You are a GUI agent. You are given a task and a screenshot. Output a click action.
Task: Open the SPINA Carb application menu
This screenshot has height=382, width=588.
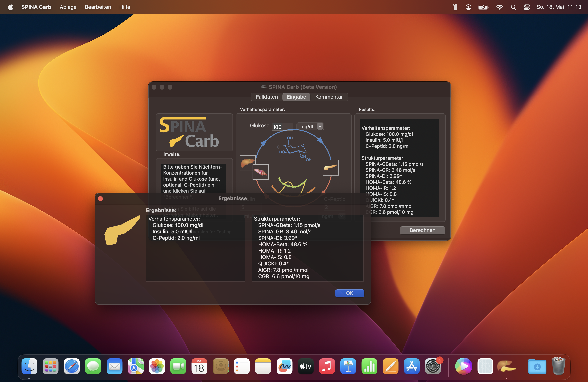36,7
